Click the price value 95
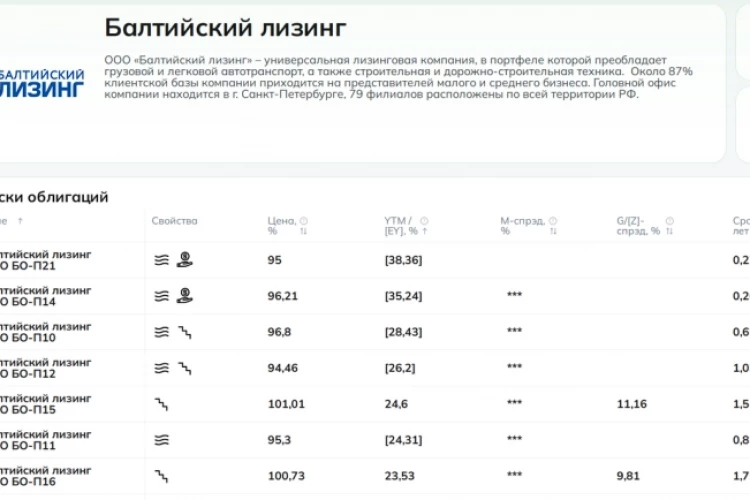750x500 pixels. (x=275, y=260)
